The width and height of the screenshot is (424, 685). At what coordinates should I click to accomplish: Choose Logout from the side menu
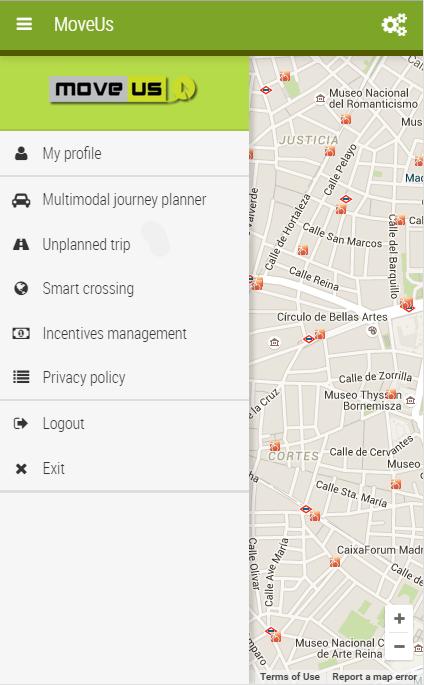coord(124,424)
